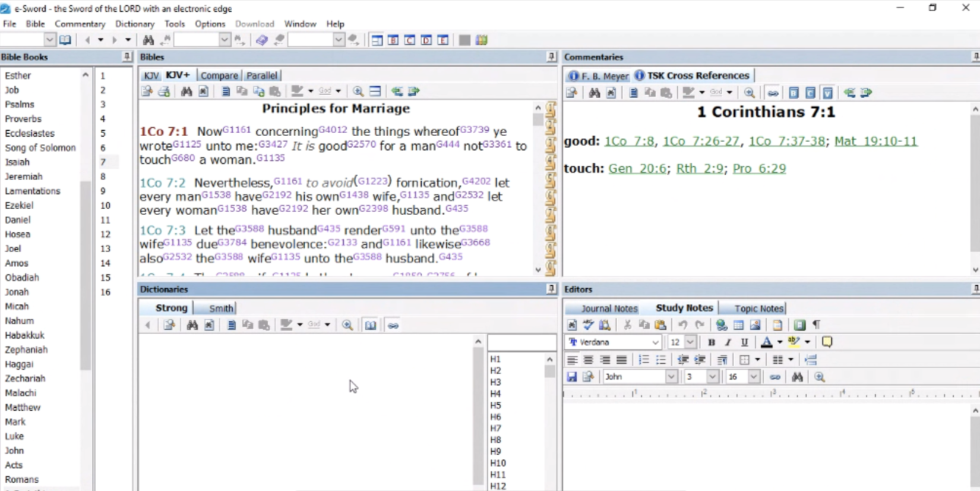Click the layout B icon in main toolbar

[x=393, y=40]
